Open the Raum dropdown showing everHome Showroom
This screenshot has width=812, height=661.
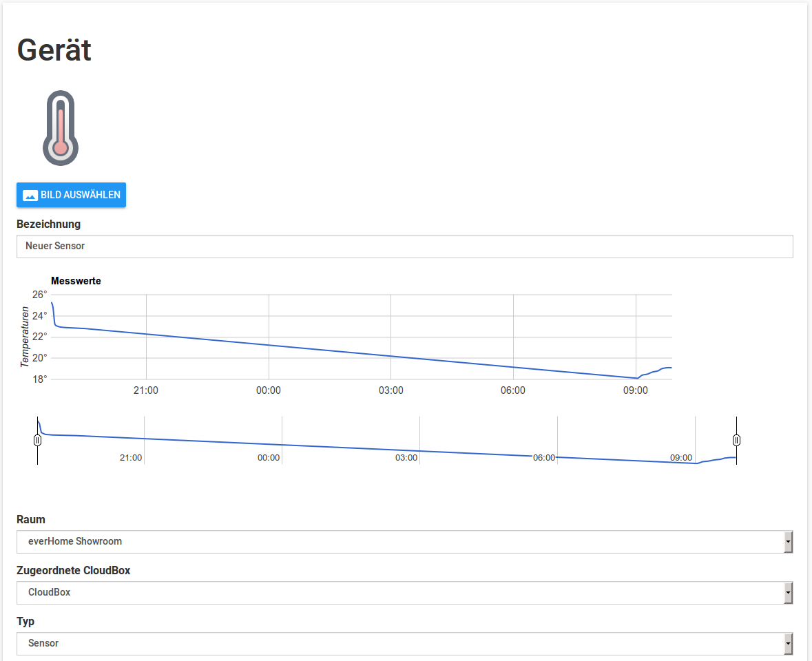[404, 542]
